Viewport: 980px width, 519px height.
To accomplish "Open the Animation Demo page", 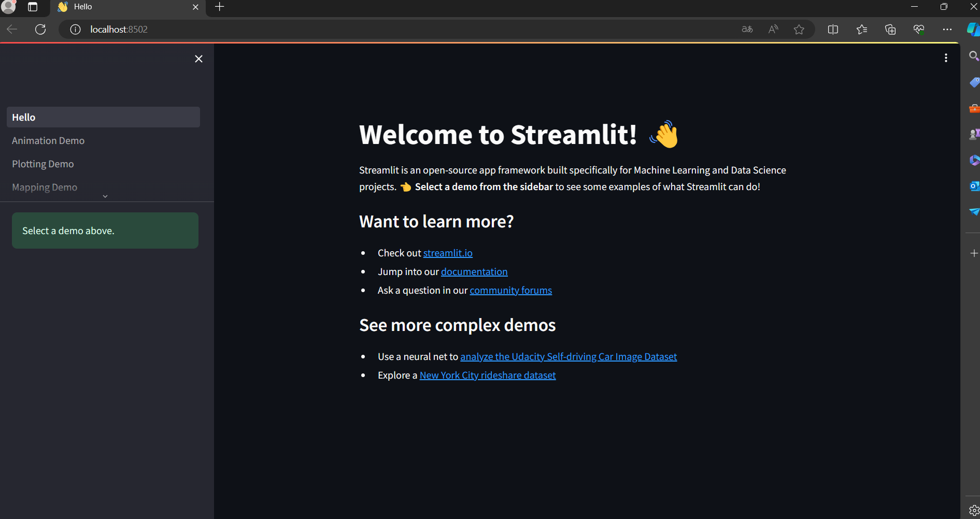I will [x=48, y=140].
